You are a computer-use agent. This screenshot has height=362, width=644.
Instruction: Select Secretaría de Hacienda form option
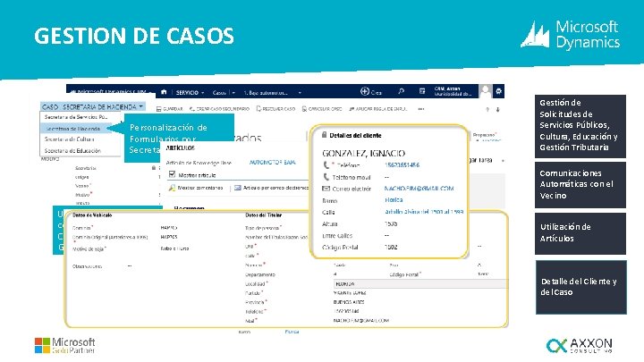[x=76, y=129]
